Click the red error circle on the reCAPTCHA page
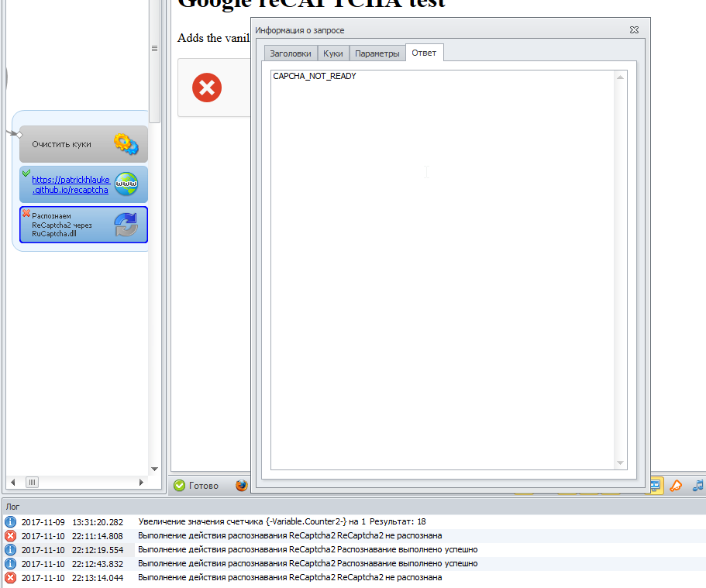The height and width of the screenshot is (588, 706). point(207,88)
